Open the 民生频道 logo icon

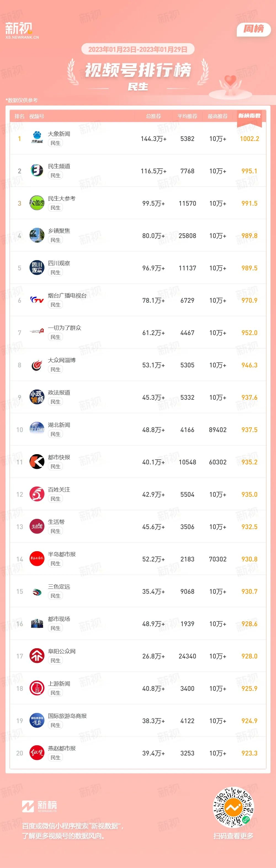click(x=37, y=171)
